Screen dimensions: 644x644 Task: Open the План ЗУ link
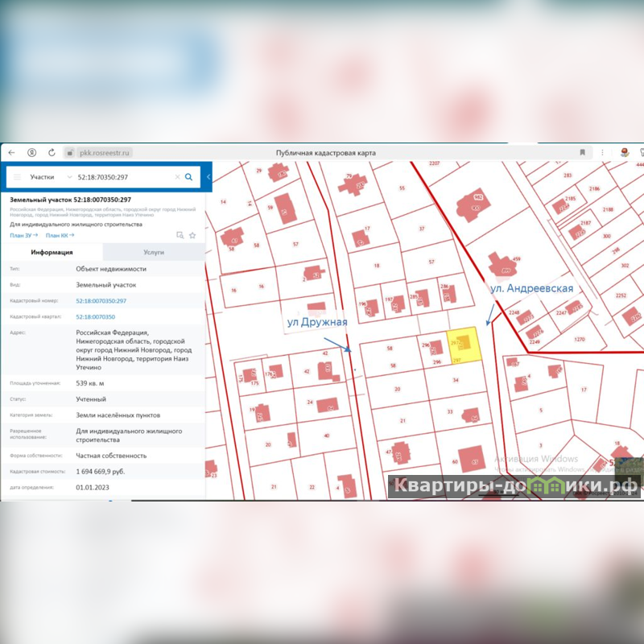click(x=23, y=235)
